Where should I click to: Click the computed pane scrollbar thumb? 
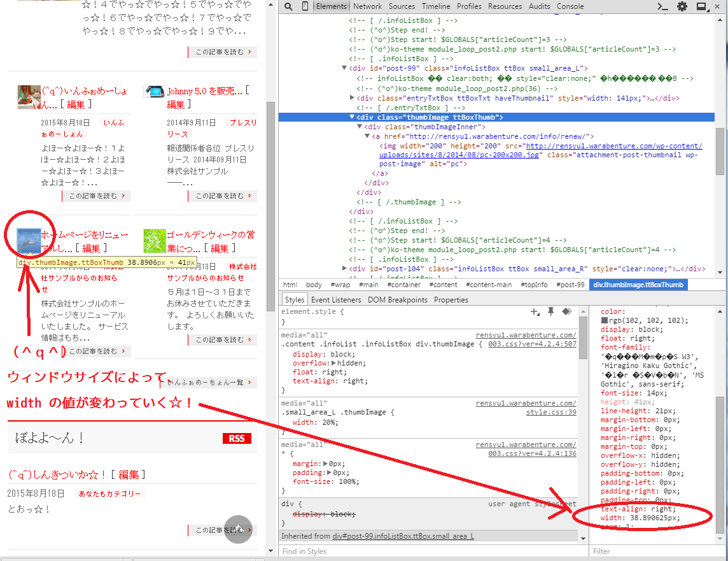point(720,465)
